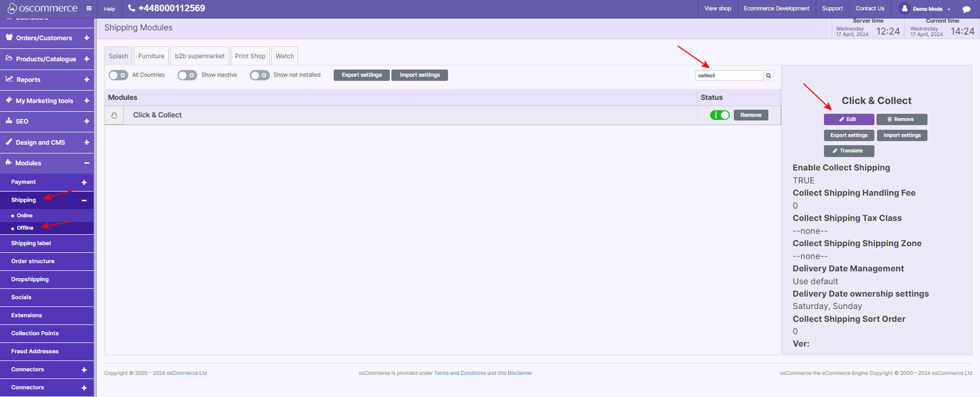This screenshot has width=980, height=397.
Task: Switch to the Furniture tab
Action: tap(151, 56)
